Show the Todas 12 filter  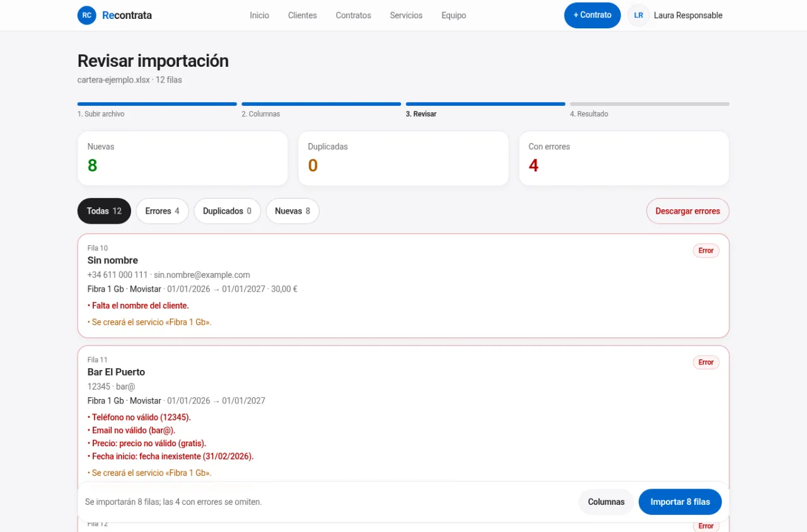tap(104, 211)
